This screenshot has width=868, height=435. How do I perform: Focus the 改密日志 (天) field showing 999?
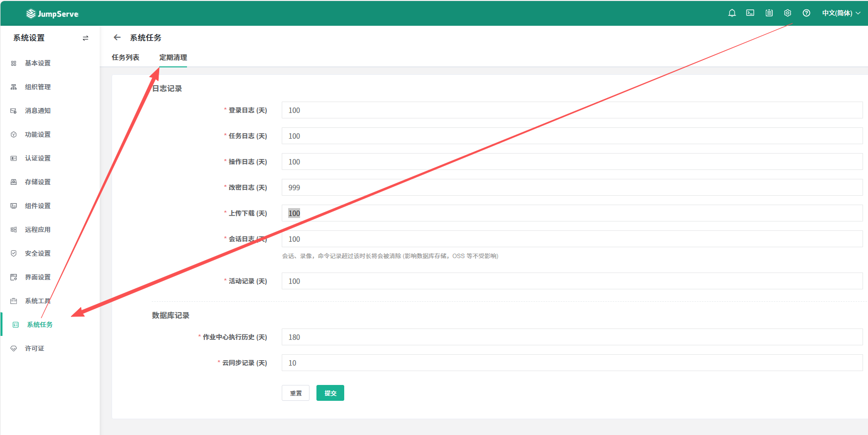(x=571, y=187)
